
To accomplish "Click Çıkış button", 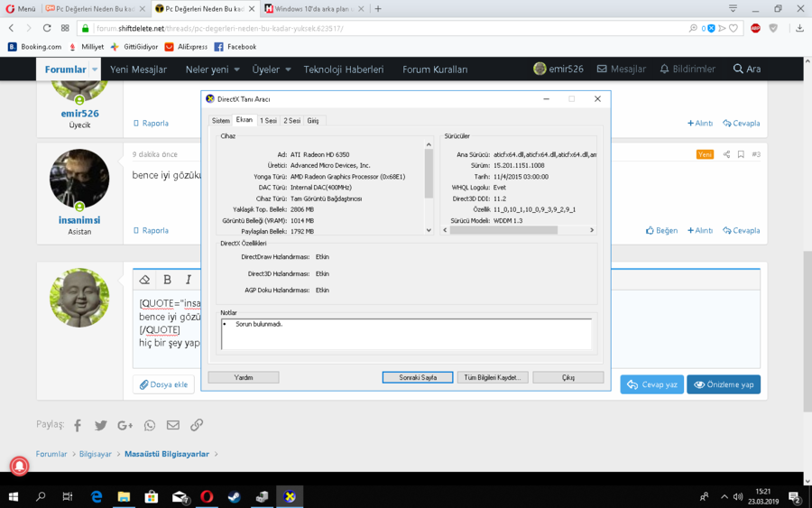I will click(568, 377).
